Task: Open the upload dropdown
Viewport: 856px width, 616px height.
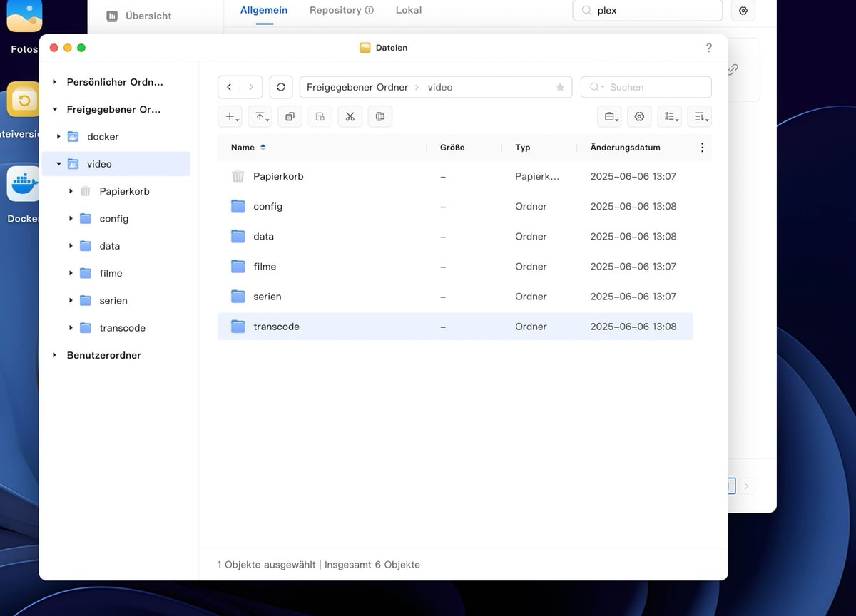Action: pyautogui.click(x=262, y=116)
